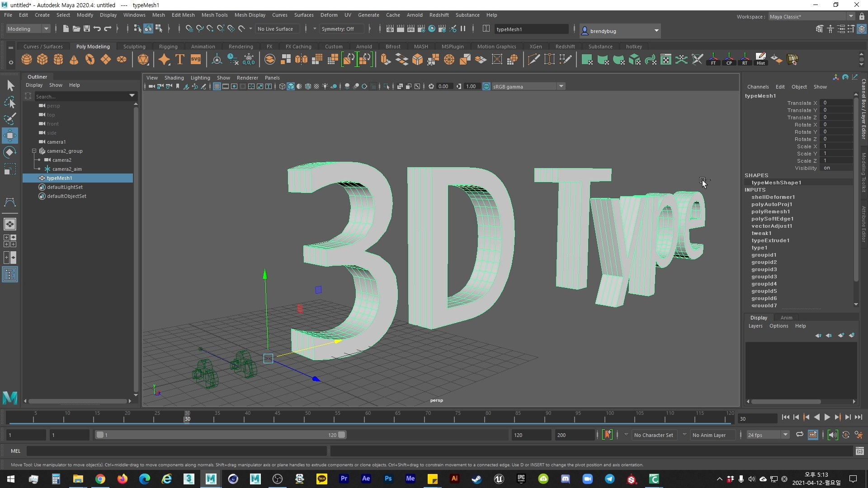Activate the Select tool arrow

coord(10,85)
